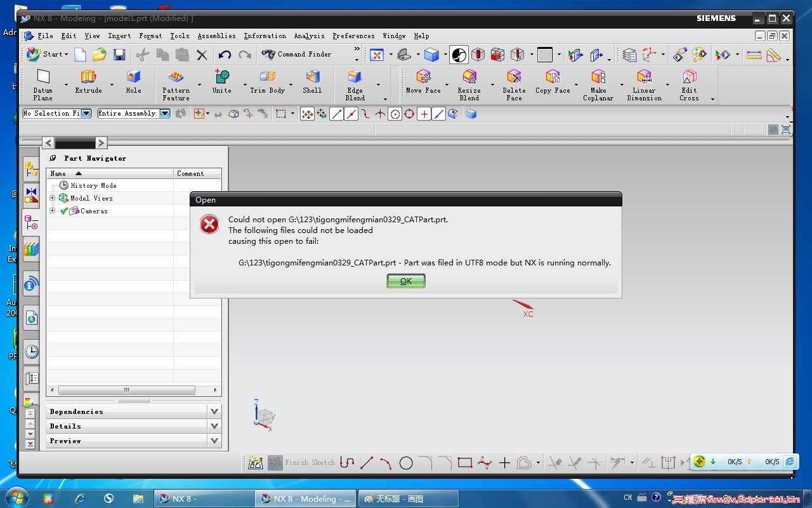Create a new file with New icon
The image size is (812, 508).
point(80,55)
